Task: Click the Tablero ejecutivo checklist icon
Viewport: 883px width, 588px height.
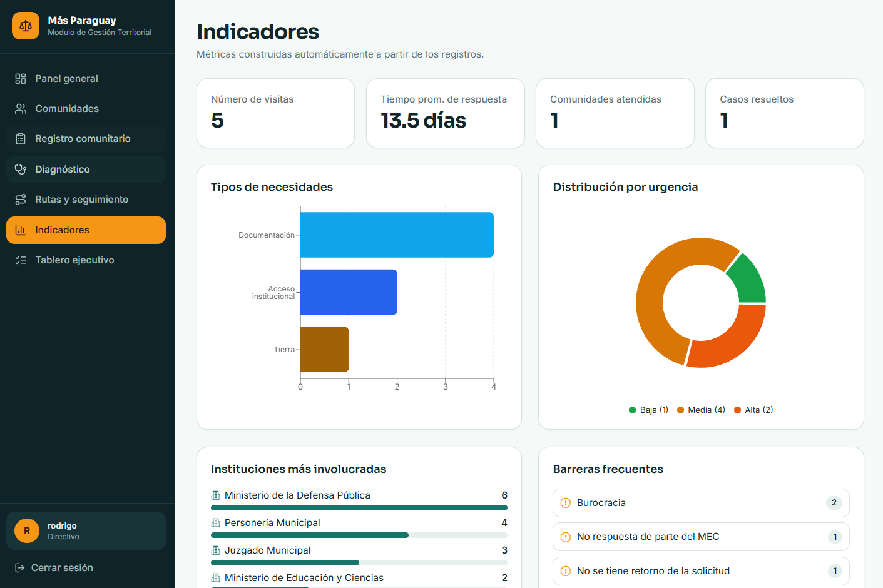Action: coord(21,260)
